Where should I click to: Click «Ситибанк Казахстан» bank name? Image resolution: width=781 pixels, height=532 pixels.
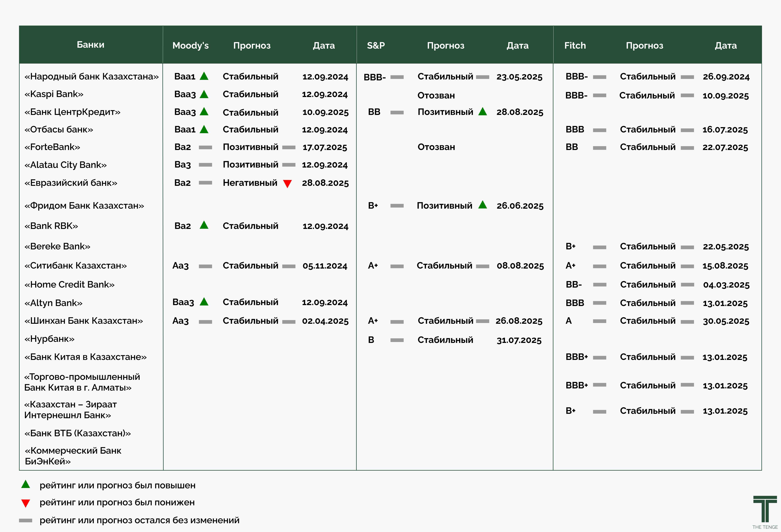coord(76,266)
